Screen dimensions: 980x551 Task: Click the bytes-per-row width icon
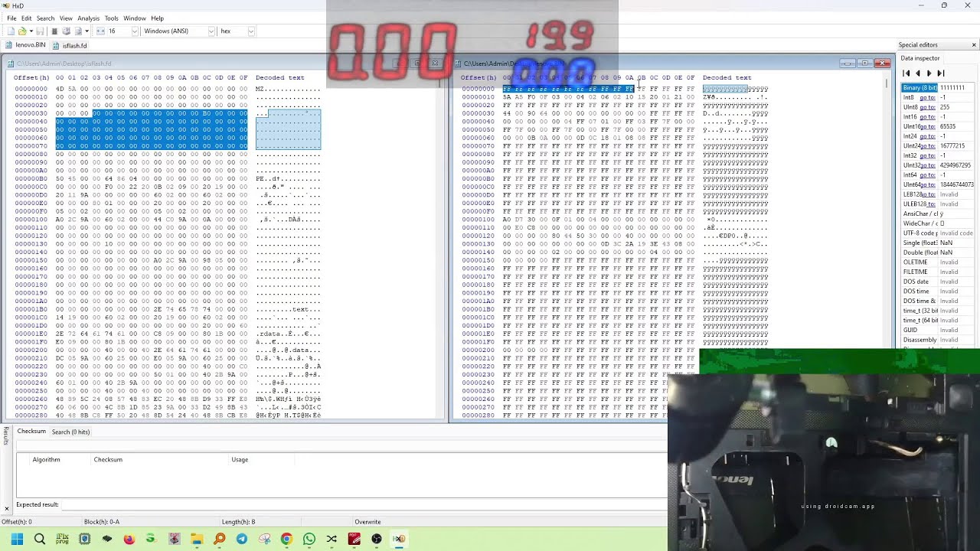(100, 31)
